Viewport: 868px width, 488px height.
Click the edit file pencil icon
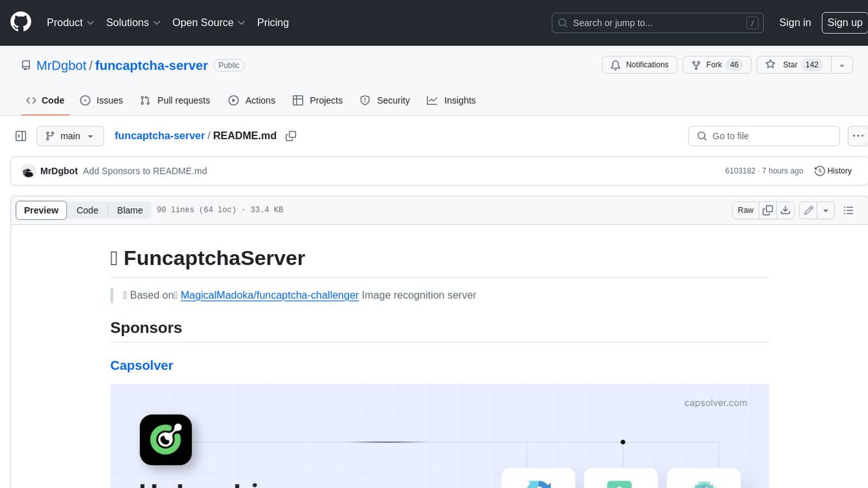tap(809, 210)
